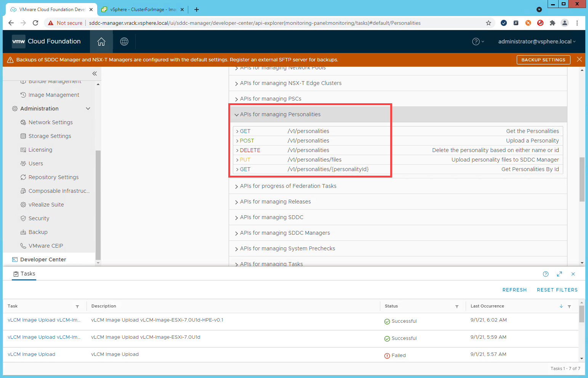Expand APIs for managing NSX-T Edge Clusters

point(398,83)
